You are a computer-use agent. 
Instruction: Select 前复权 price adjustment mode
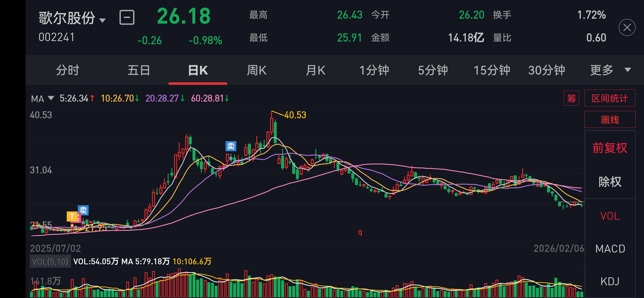(610, 148)
